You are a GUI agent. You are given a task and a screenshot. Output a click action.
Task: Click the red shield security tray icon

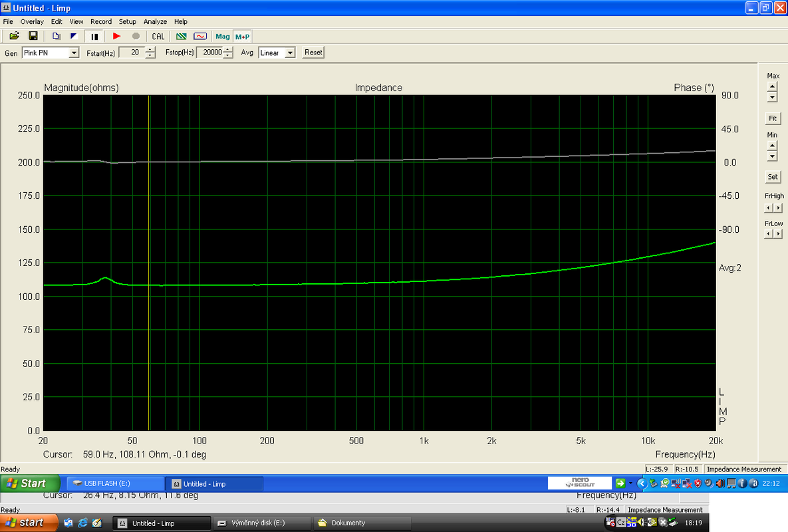pos(698,483)
